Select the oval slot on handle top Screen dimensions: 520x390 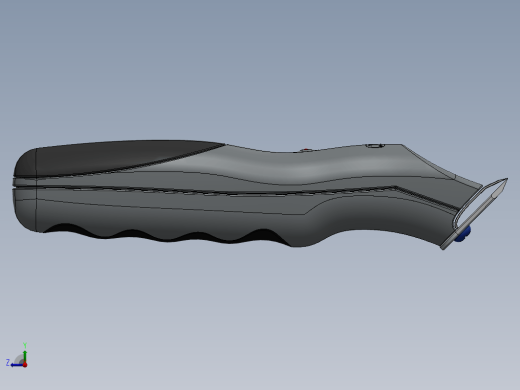[374, 146]
